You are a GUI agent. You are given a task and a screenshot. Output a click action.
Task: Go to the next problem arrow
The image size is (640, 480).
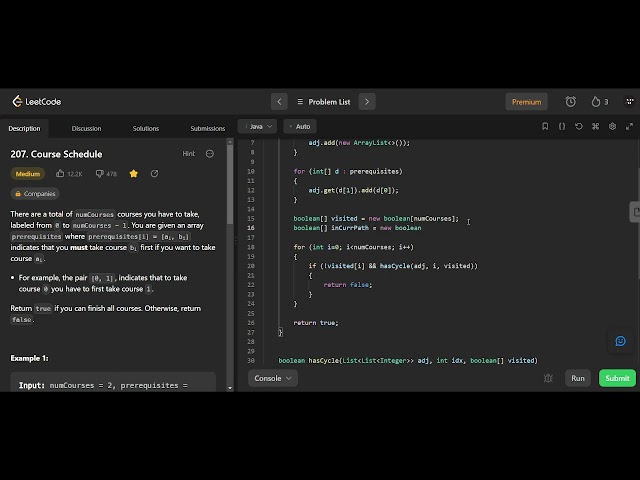pyautogui.click(x=367, y=102)
